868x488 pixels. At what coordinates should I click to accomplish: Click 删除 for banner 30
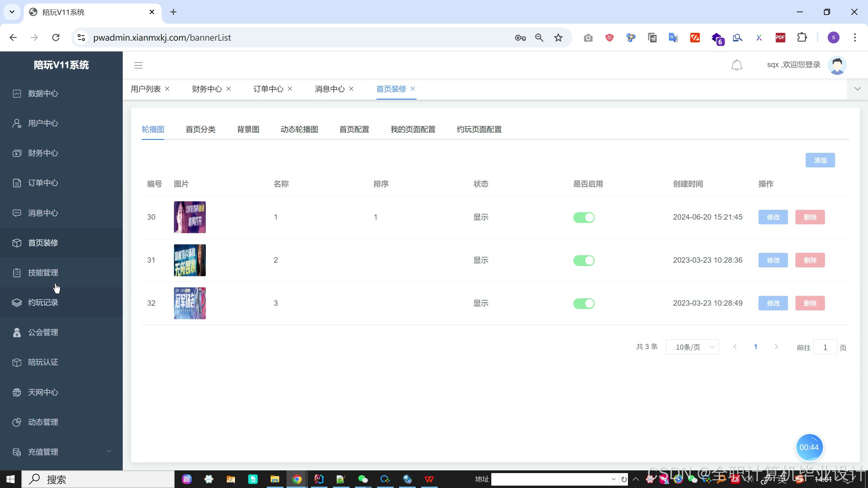[810, 217]
